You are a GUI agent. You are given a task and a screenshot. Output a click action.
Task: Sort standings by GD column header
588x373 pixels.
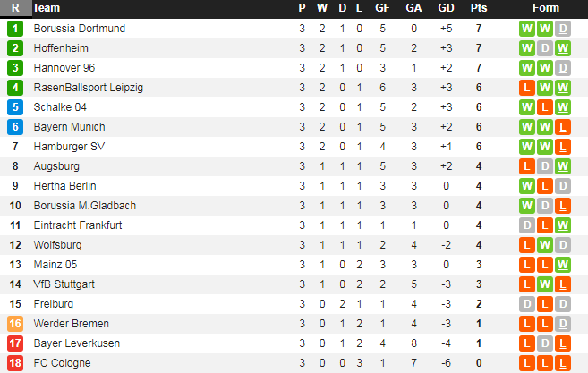[447, 8]
